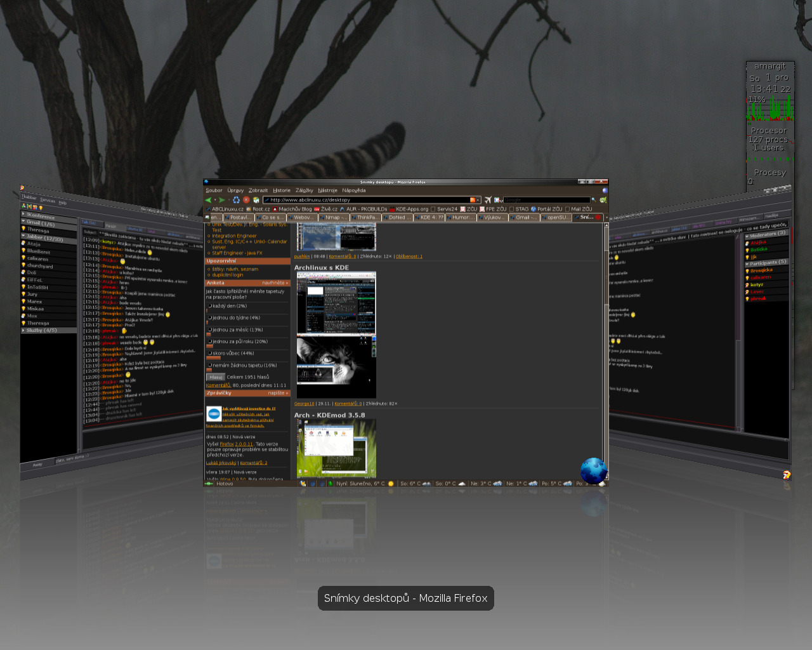
Task: Click news thumbnail icon in Zprávičky section
Action: [214, 414]
